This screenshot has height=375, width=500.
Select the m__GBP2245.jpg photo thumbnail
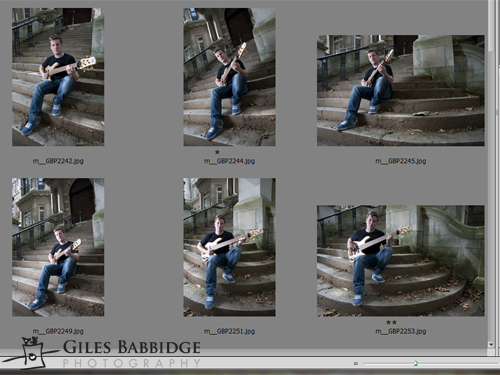tap(401, 90)
